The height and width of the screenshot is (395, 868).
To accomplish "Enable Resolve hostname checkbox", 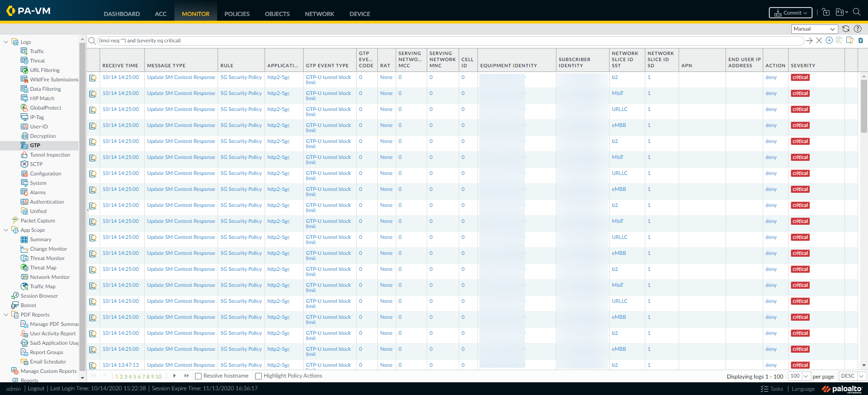I will coord(198,376).
